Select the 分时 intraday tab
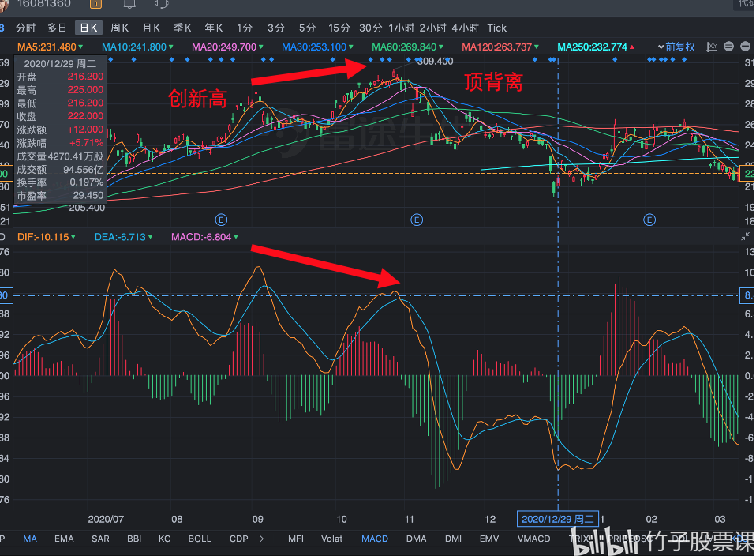The width and height of the screenshot is (756, 556). (26, 28)
